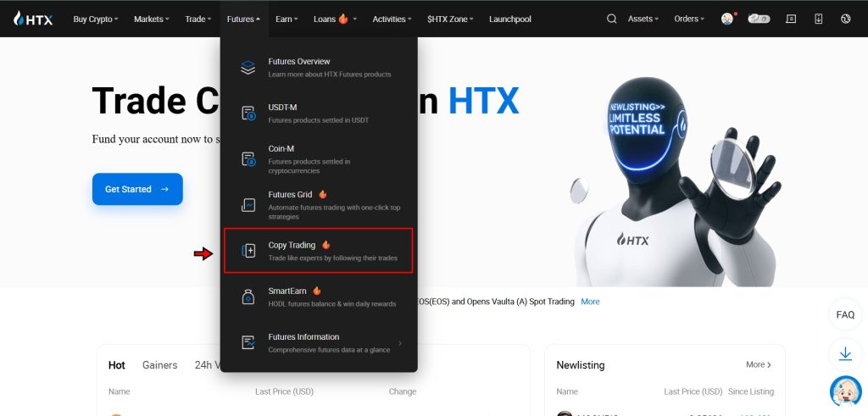Expand the Buy Crypto dropdown
The image size is (868, 416).
click(x=96, y=19)
